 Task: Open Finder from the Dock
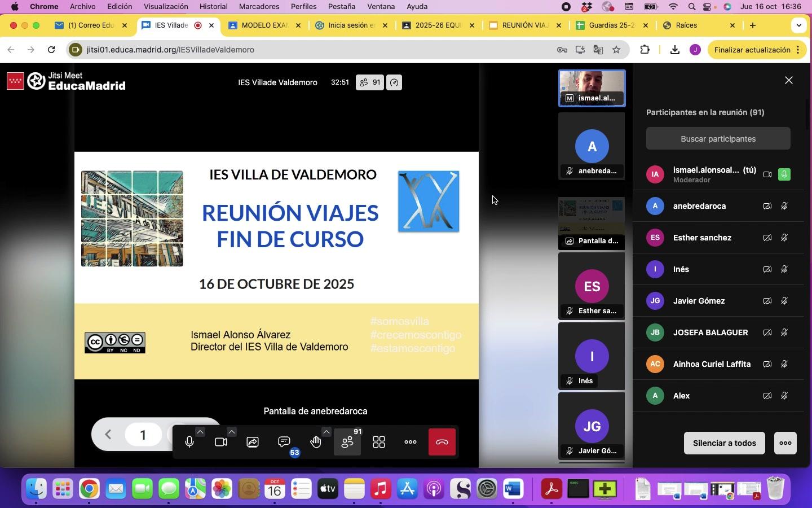(x=37, y=489)
